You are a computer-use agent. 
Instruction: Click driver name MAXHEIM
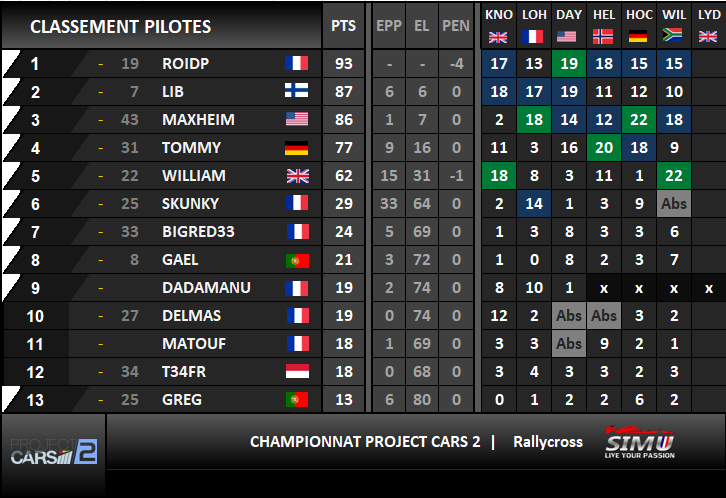(199, 119)
